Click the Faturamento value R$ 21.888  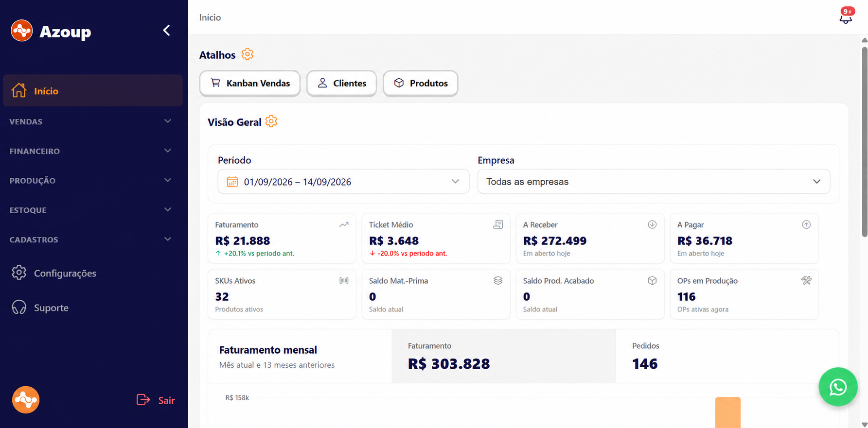[243, 240]
